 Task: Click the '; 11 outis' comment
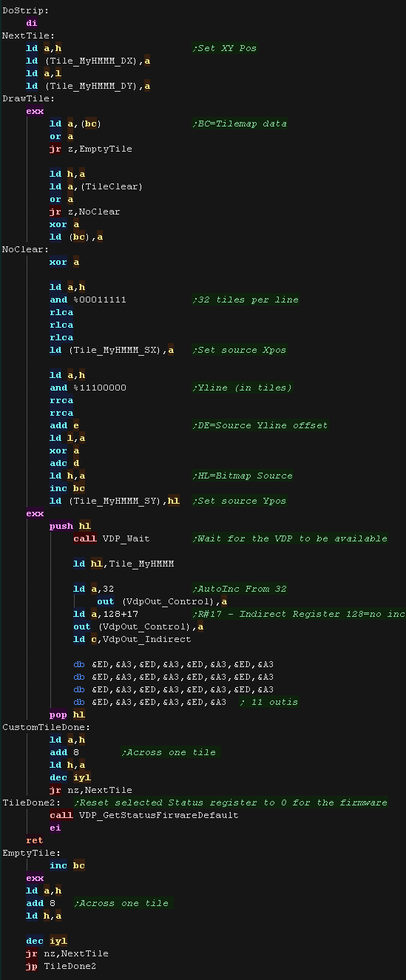[x=268, y=702]
